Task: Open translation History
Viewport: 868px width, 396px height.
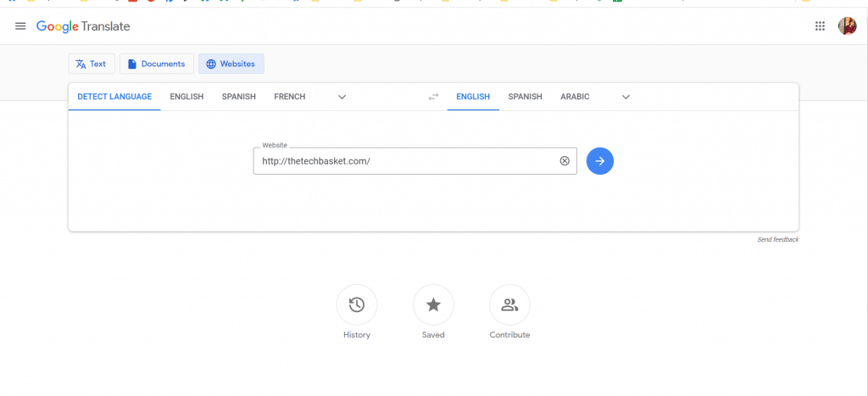Action: pyautogui.click(x=357, y=304)
